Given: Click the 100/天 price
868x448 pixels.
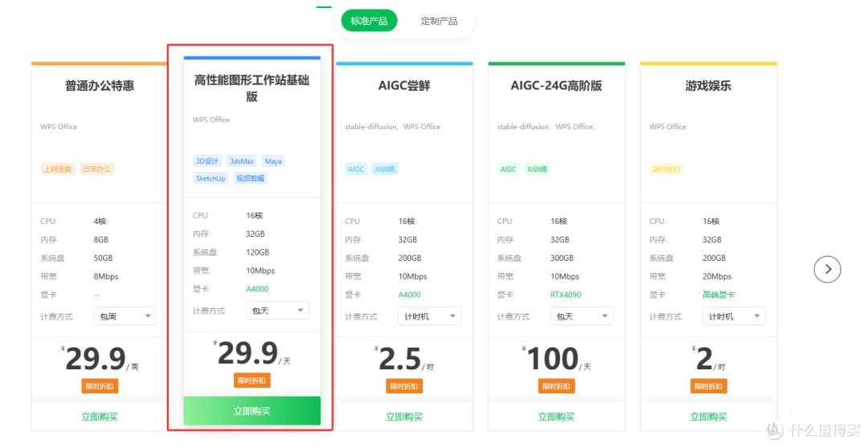Looking at the screenshot, I should (x=556, y=358).
